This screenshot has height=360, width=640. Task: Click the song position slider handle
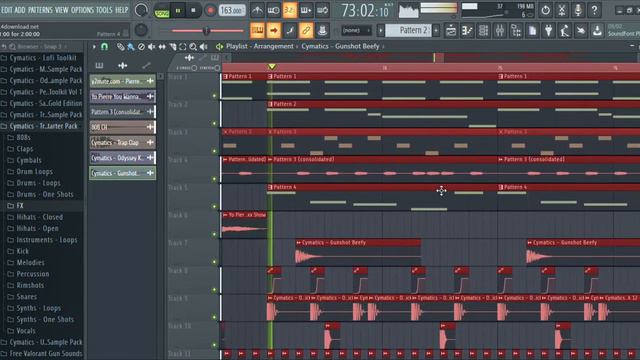point(206,31)
